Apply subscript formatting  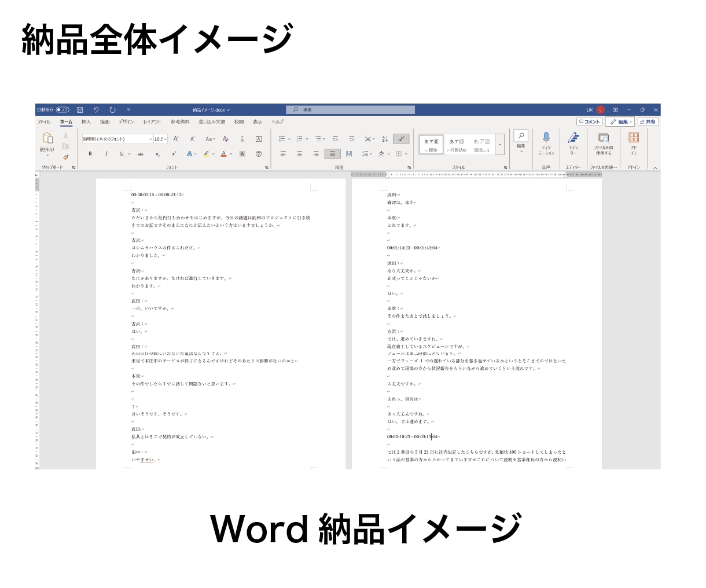click(x=157, y=154)
